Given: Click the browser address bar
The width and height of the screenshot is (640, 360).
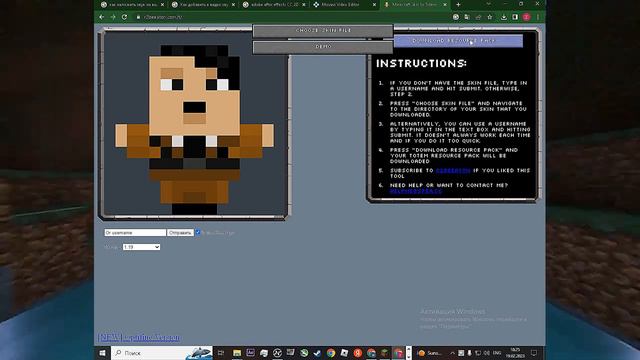Looking at the screenshot, I should [294, 17].
